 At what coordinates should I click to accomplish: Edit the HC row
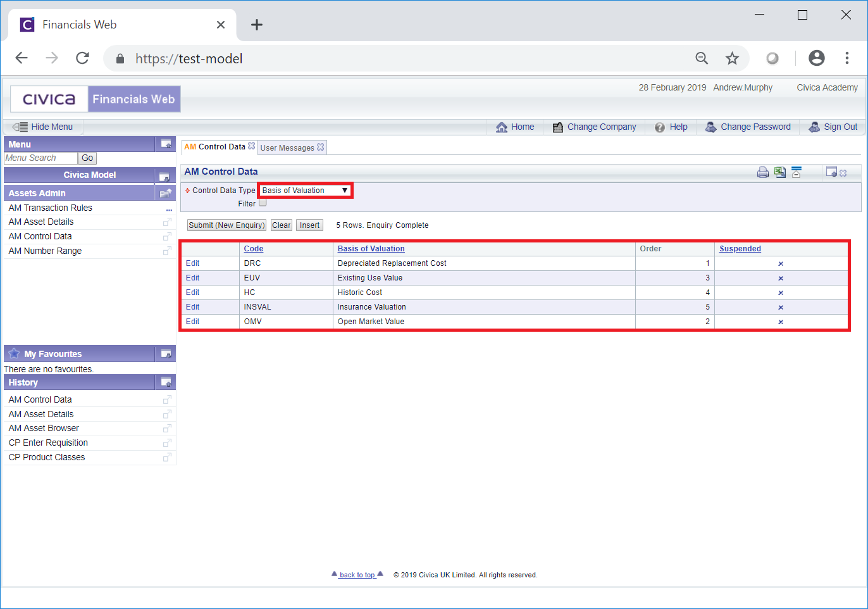click(192, 292)
